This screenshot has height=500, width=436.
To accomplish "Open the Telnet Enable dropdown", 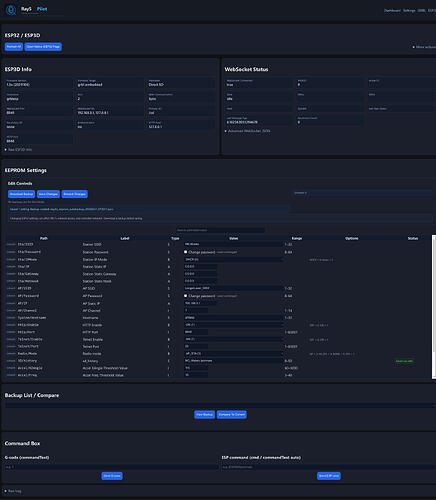I will pos(233,339).
